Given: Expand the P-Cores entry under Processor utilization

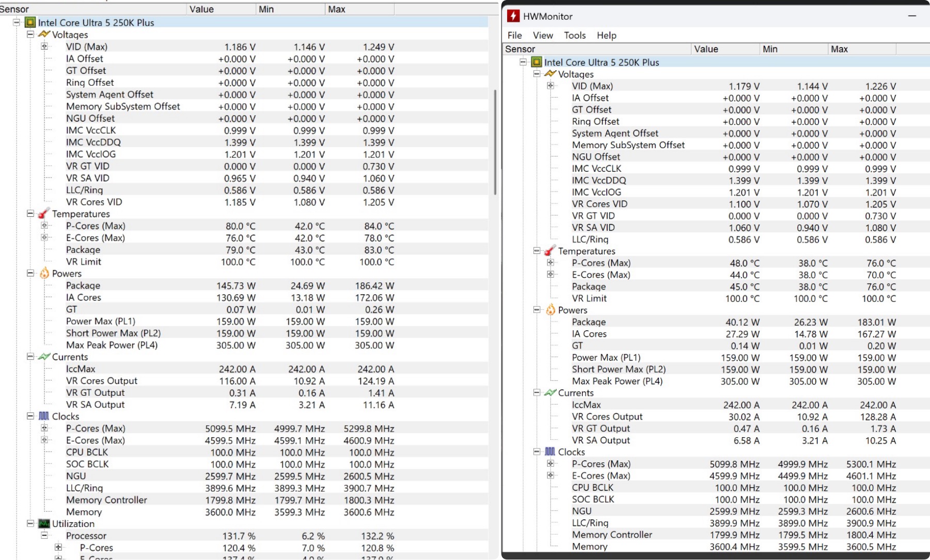Looking at the screenshot, I should 58,548.
